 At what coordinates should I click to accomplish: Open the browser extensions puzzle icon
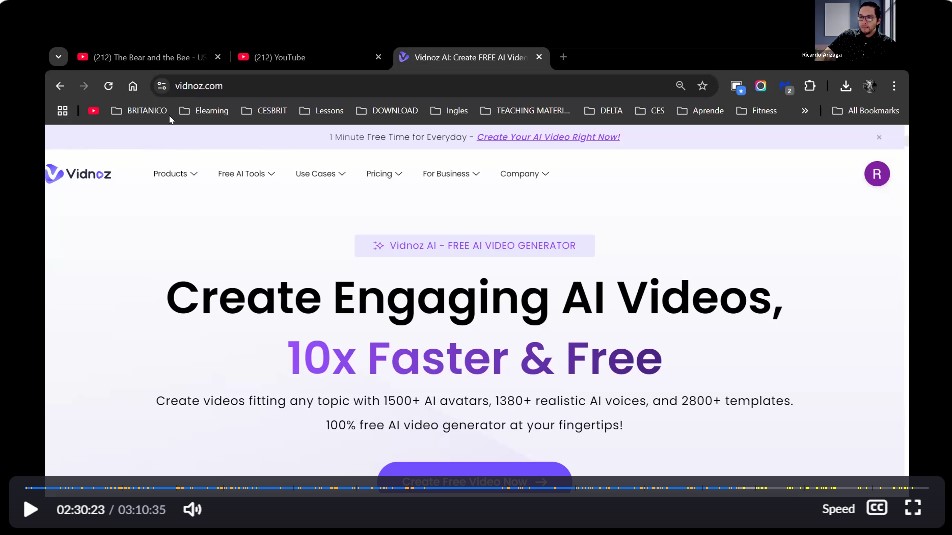click(810, 86)
